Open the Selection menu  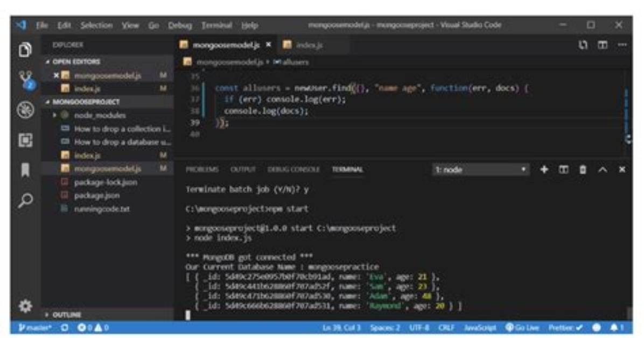(96, 25)
